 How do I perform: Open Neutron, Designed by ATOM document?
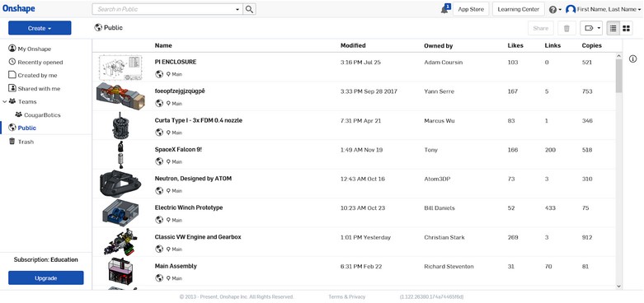pos(193,179)
